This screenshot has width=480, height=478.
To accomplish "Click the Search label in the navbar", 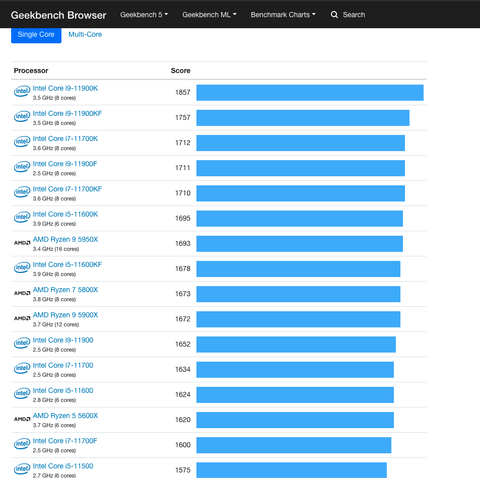I will pos(354,15).
